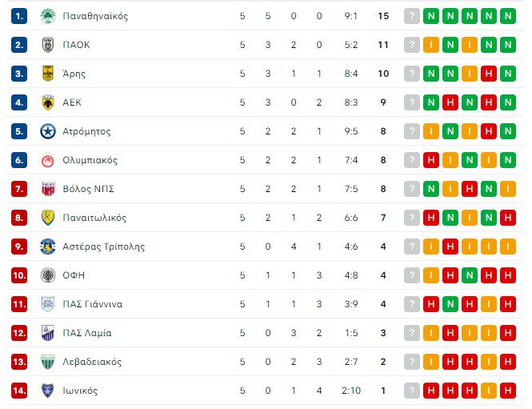Click Ιωνικός next match question-mark box

(412, 391)
